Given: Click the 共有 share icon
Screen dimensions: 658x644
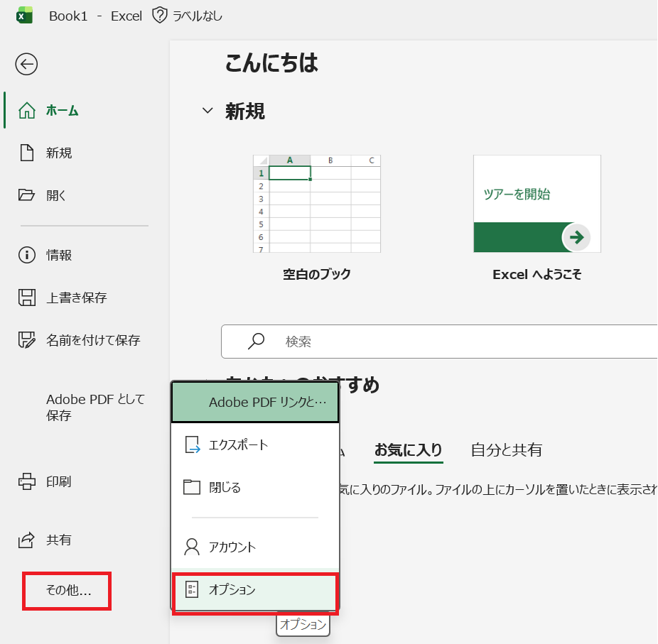Looking at the screenshot, I should tap(26, 540).
